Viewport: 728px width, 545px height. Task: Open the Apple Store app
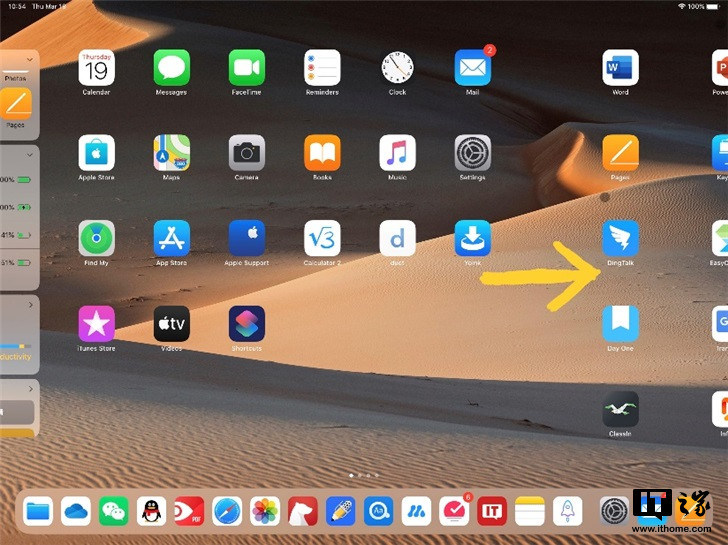tap(96, 153)
